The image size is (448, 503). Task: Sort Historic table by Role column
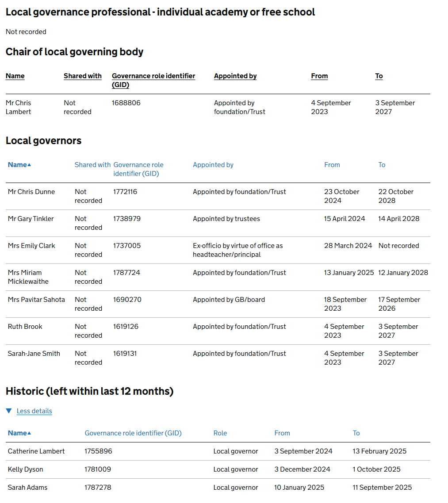pos(220,433)
